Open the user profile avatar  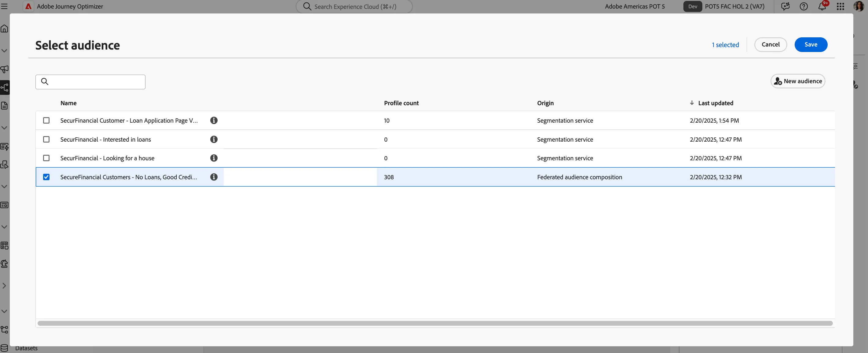[x=859, y=6]
